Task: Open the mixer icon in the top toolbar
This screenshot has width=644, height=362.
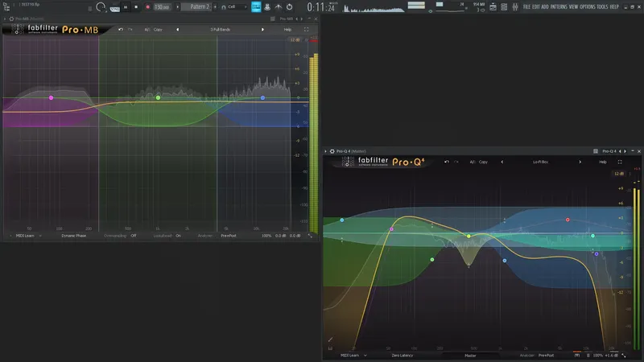Action: (x=515, y=7)
